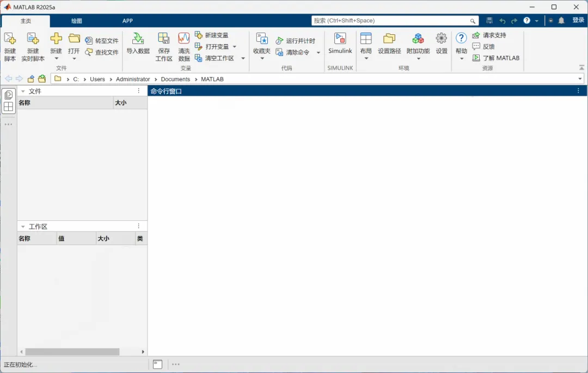Create a new script with 新建脚本

click(10, 47)
